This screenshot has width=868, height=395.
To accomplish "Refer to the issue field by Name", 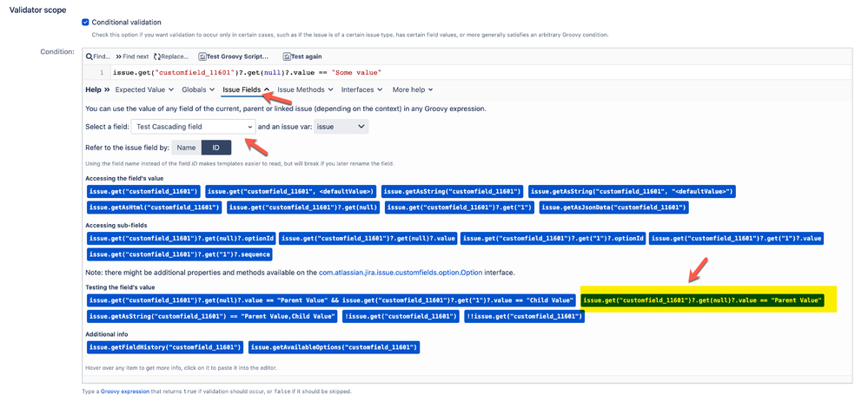I will coord(186,148).
